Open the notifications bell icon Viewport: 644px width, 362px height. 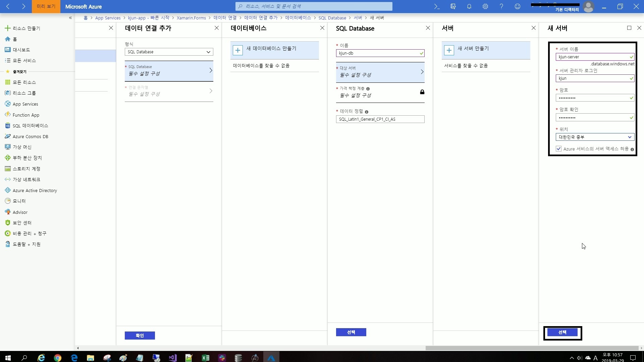click(469, 6)
